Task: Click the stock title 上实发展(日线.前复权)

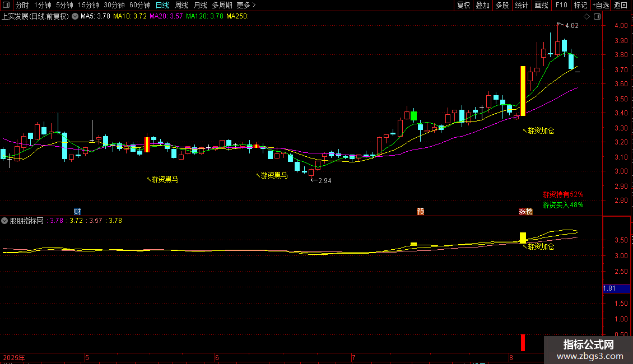Action: pos(35,16)
